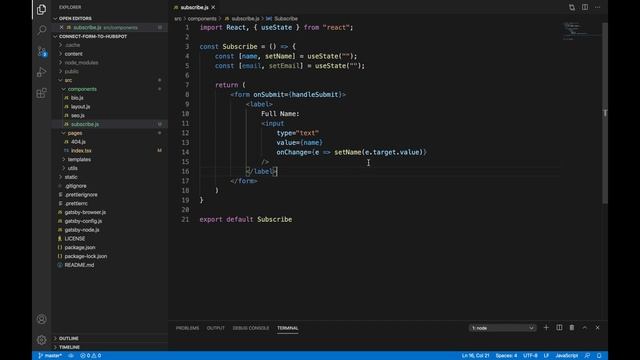Select the Terminal panel tab
The image size is (640, 360).
(x=288, y=328)
